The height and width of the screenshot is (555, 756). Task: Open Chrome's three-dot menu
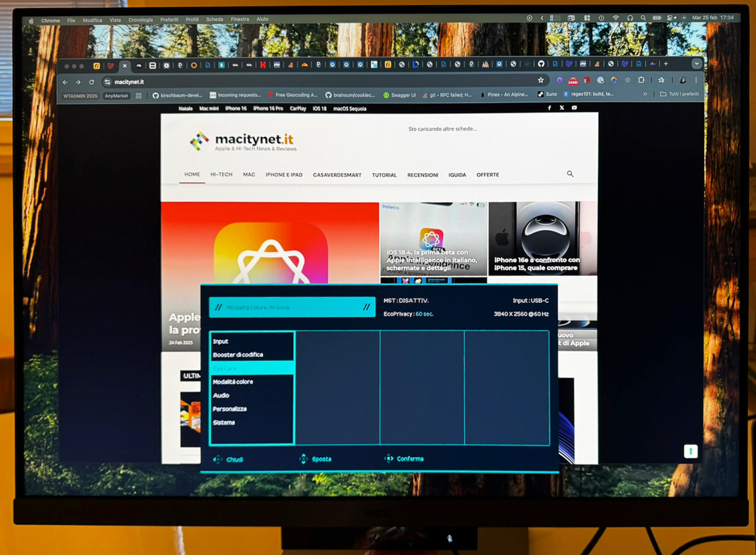tap(696, 80)
